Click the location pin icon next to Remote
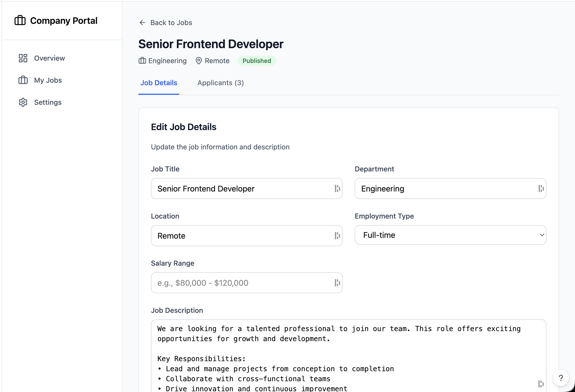The image size is (575, 392). coord(199,61)
